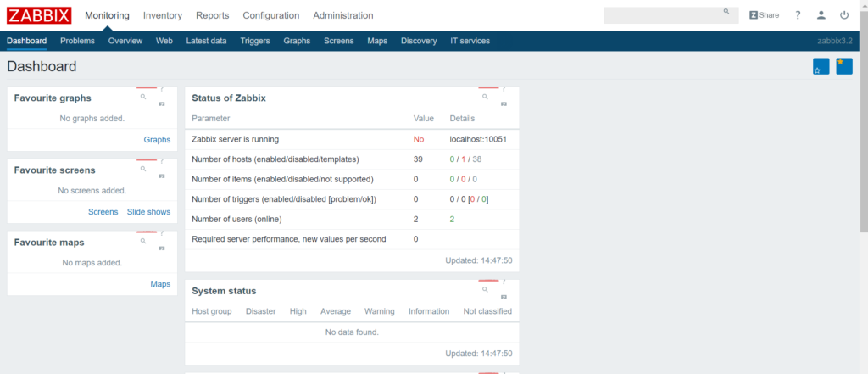
Task: Open the user profile icon
Action: [x=821, y=15]
